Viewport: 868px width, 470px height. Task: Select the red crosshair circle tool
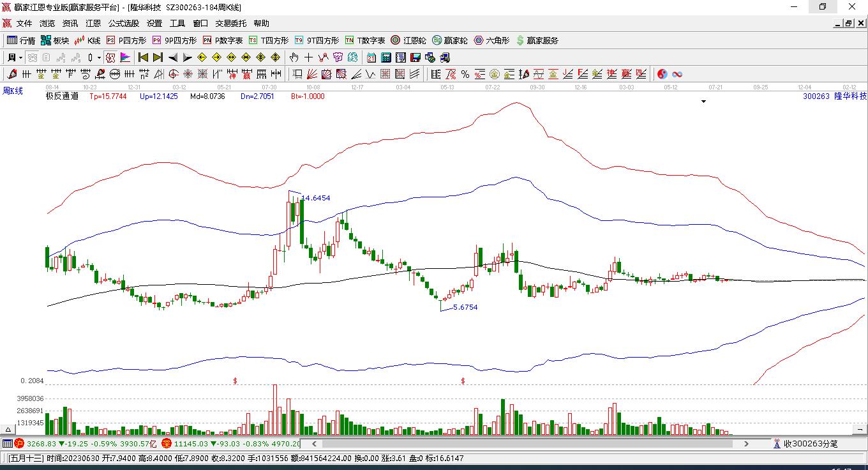(173, 74)
